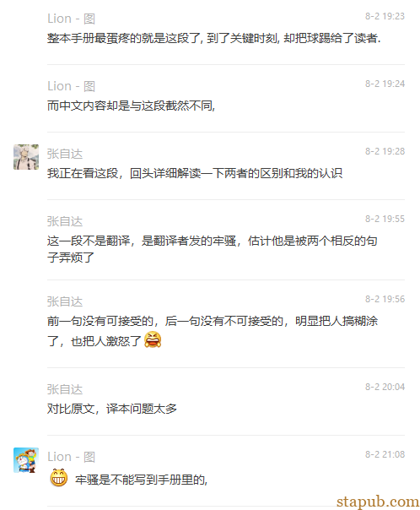
Task: Click the Doraemon avatar of Lion - 图
Action: [26, 460]
